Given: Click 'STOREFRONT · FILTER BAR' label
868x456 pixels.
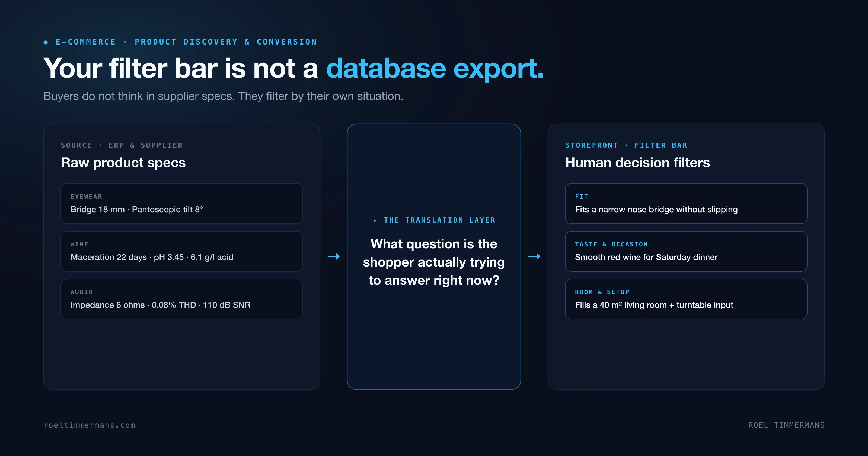Looking at the screenshot, I should [626, 145].
